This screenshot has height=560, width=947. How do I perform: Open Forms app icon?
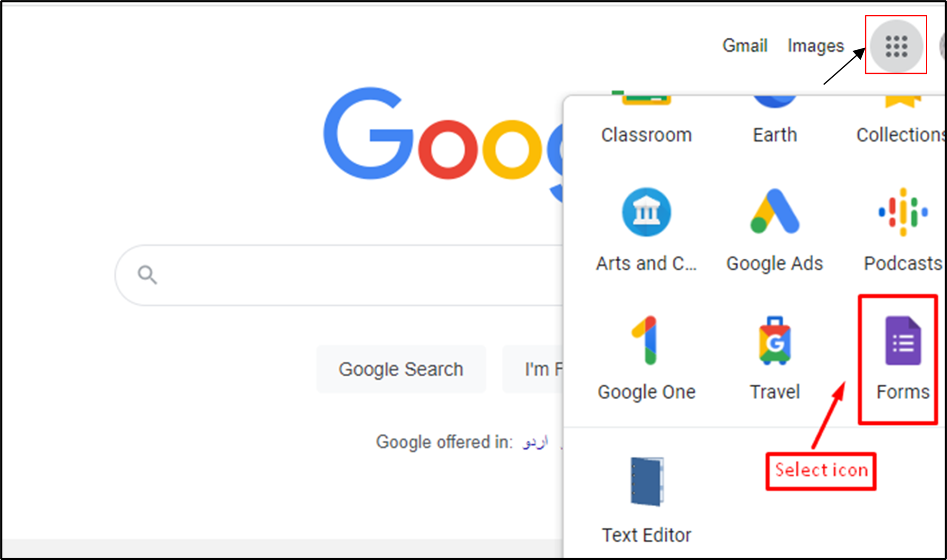[903, 341]
